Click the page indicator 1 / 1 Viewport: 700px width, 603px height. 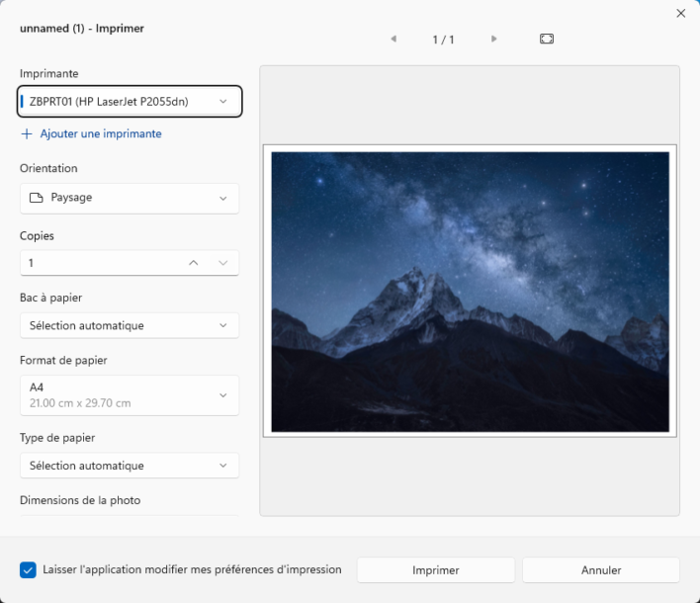[443, 40]
